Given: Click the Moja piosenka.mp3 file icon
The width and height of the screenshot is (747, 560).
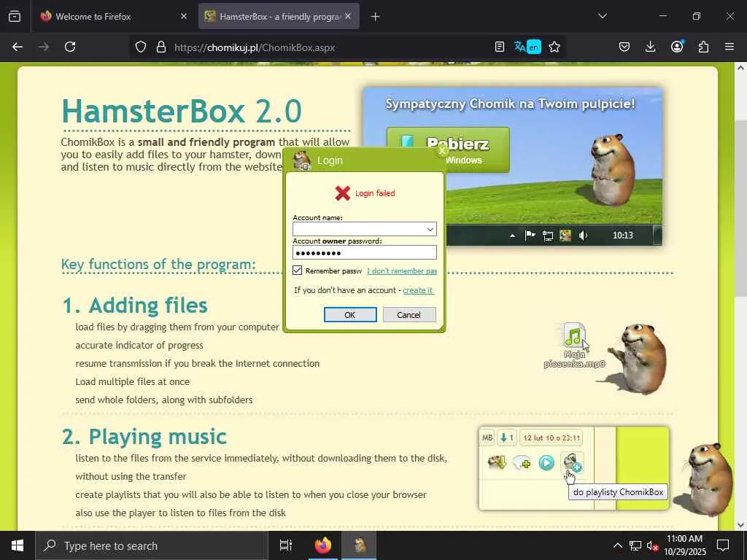Looking at the screenshot, I should pyautogui.click(x=574, y=335).
